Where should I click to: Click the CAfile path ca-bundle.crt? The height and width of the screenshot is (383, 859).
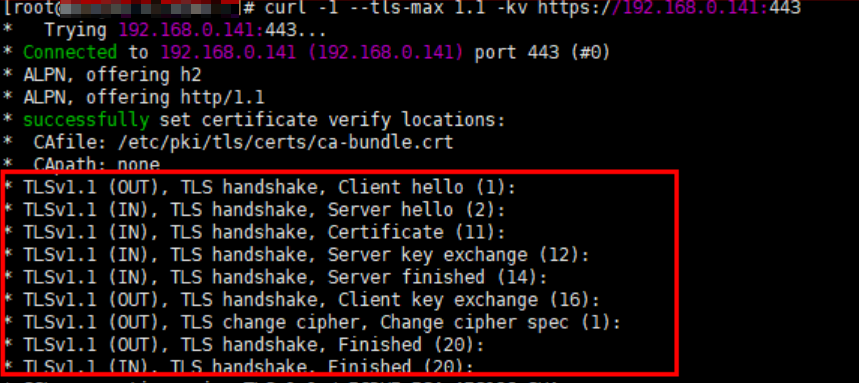pyautogui.click(x=286, y=142)
